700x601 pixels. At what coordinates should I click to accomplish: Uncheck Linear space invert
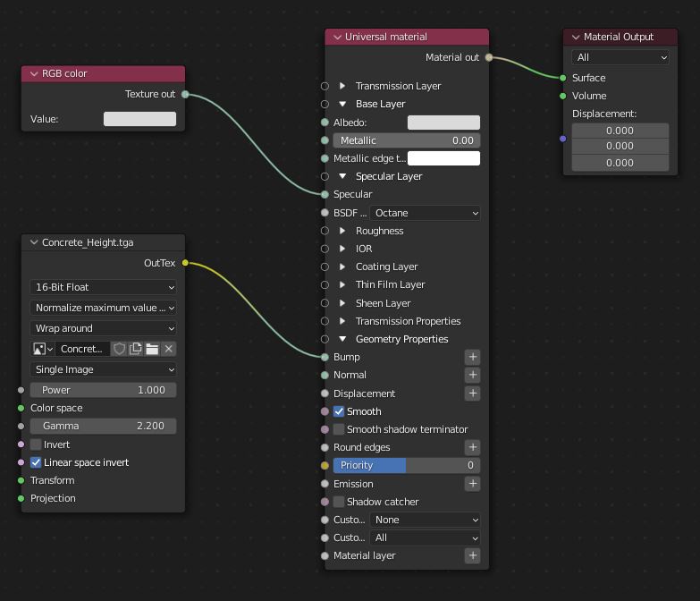click(x=36, y=462)
